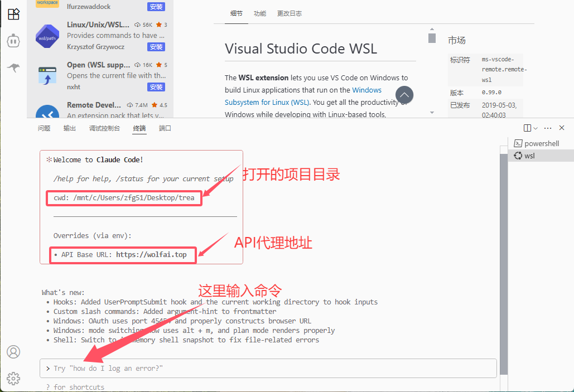Click the Linux/Unix/WSL... extension title
This screenshot has width=574, height=392.
pos(98,25)
